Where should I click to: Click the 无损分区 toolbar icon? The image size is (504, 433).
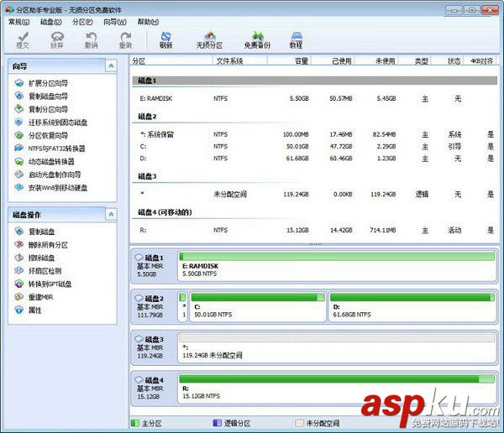point(209,39)
